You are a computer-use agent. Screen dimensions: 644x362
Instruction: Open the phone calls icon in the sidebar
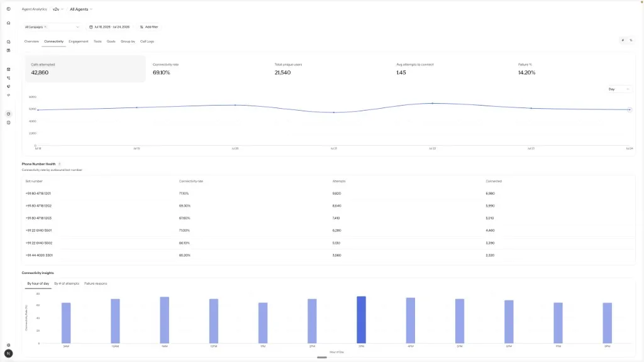pos(8,78)
